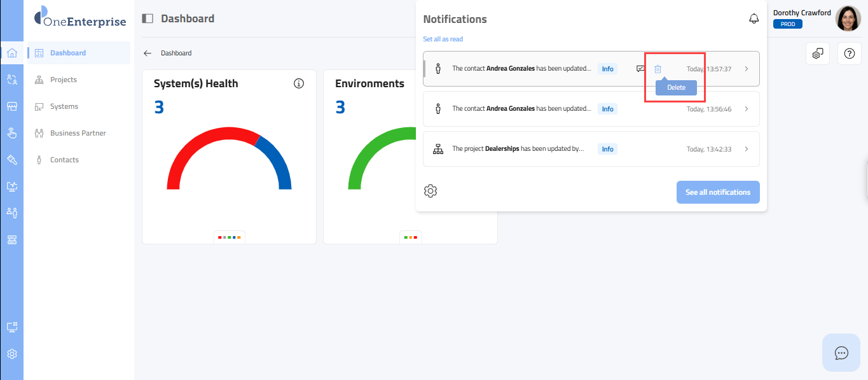Viewport: 868px width, 380px height.
Task: Click the notifications bell icon
Action: (x=754, y=19)
